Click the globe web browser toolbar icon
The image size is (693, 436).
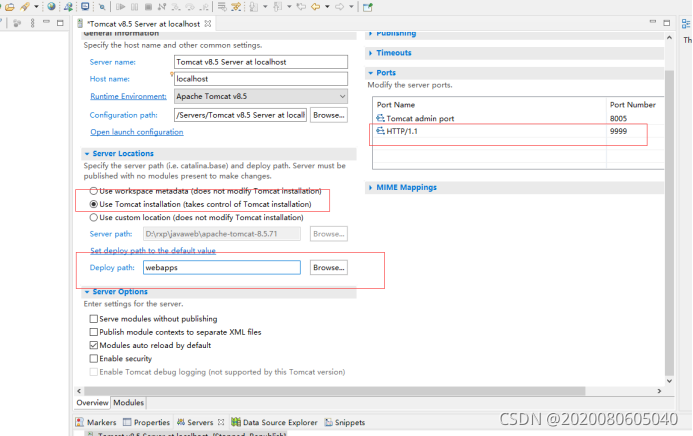[x=51, y=6]
